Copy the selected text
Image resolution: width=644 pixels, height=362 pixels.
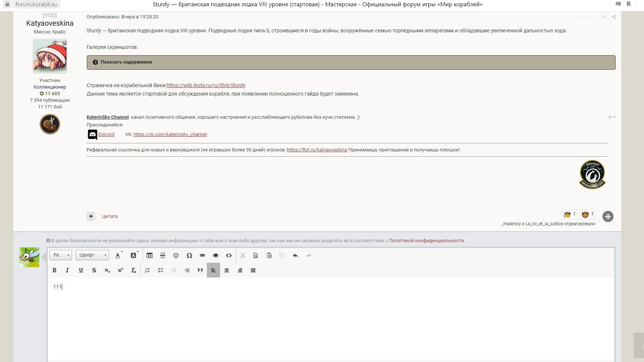click(x=282, y=255)
